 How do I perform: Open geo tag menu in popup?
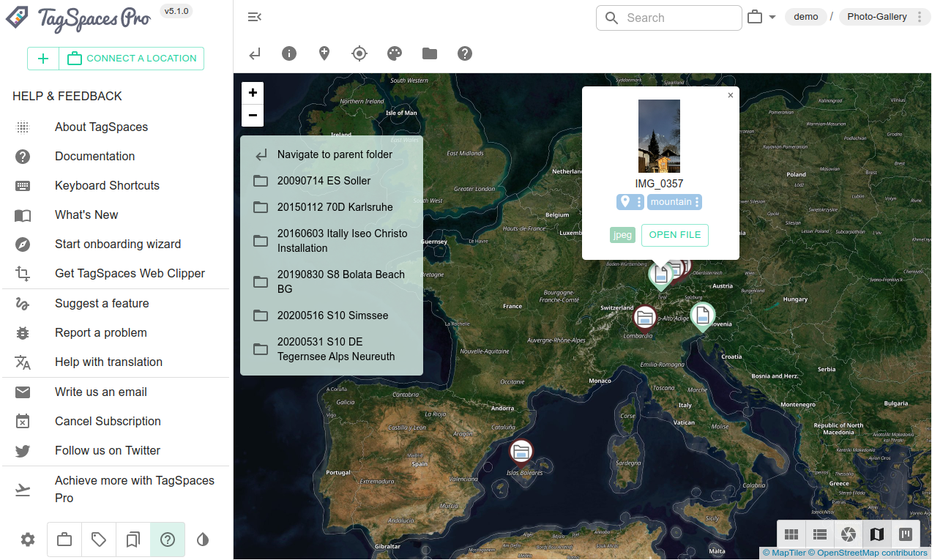tap(638, 202)
